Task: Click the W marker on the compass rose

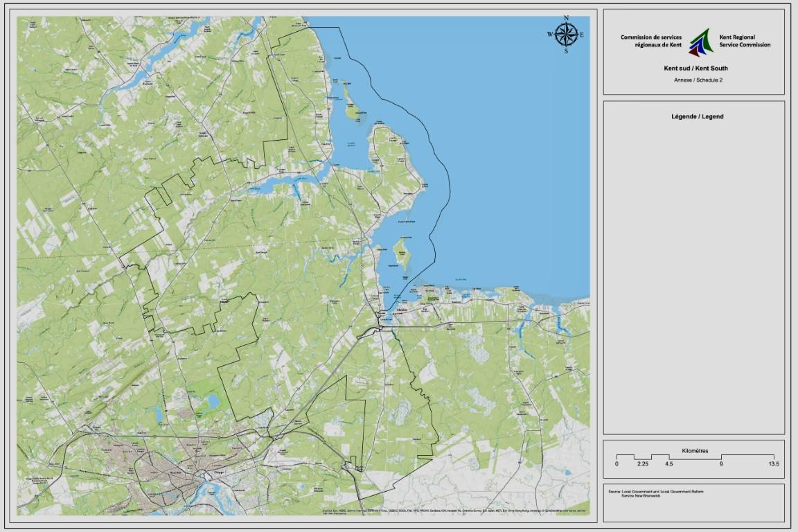Action: point(551,35)
